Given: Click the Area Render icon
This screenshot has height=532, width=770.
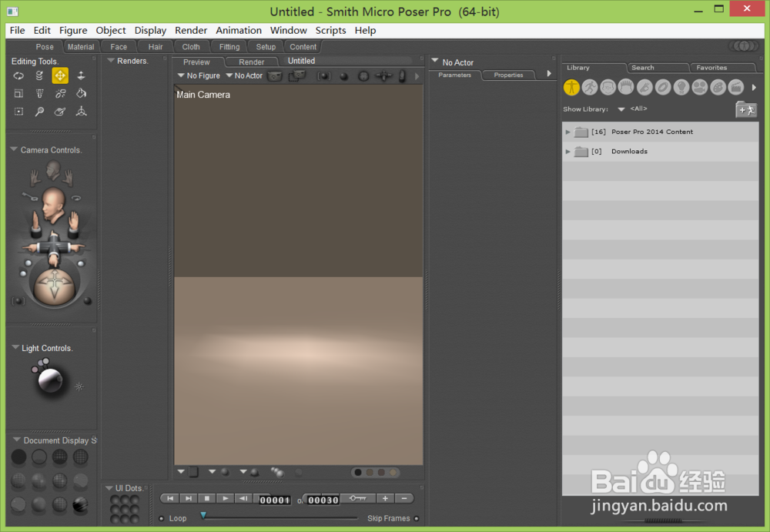Looking at the screenshot, I should pos(296,75).
